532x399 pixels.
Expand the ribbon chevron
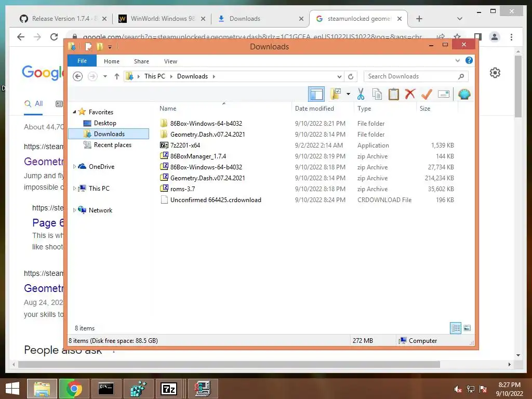pos(457,60)
